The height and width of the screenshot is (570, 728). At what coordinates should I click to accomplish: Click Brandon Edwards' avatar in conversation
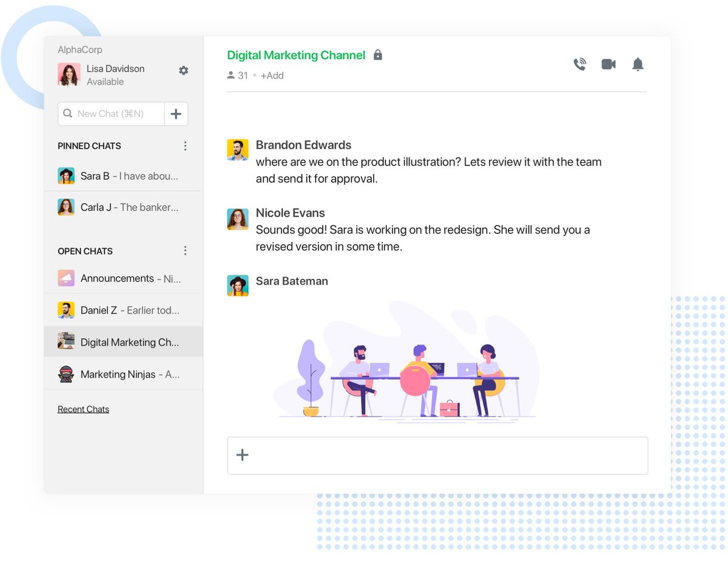pyautogui.click(x=238, y=150)
